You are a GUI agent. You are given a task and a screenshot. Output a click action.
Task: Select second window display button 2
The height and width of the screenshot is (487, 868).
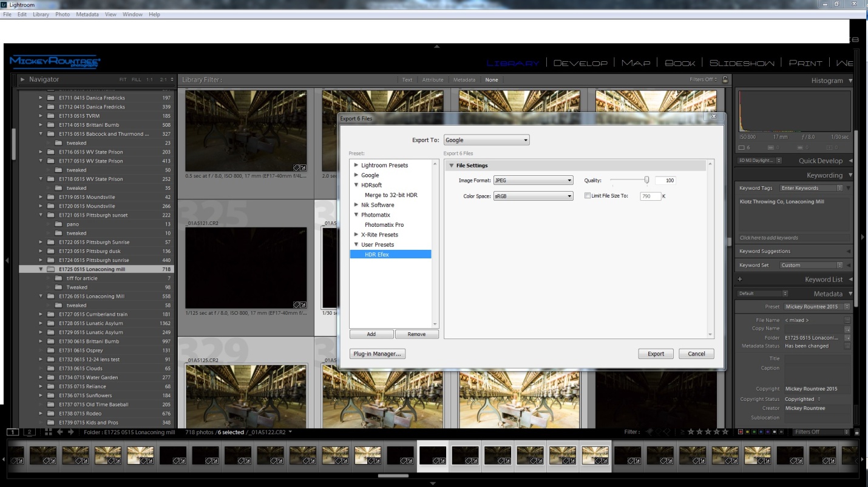pos(29,432)
